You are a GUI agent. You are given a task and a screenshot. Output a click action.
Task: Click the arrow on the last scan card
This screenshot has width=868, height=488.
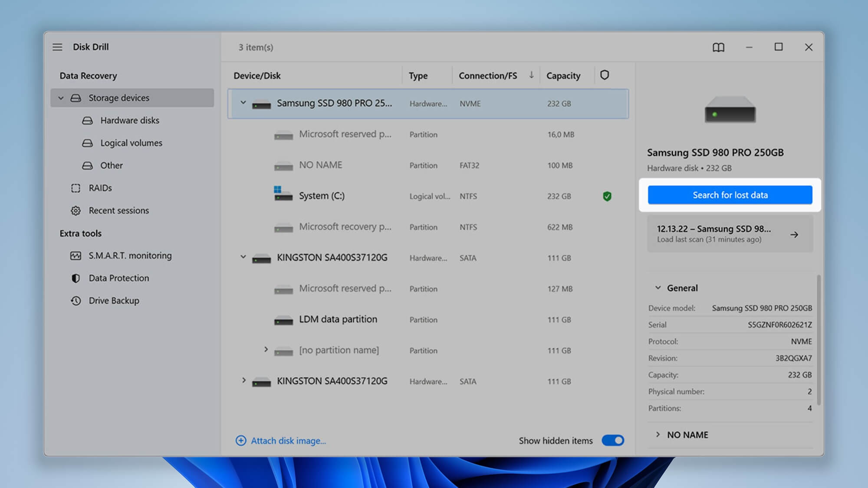click(794, 235)
